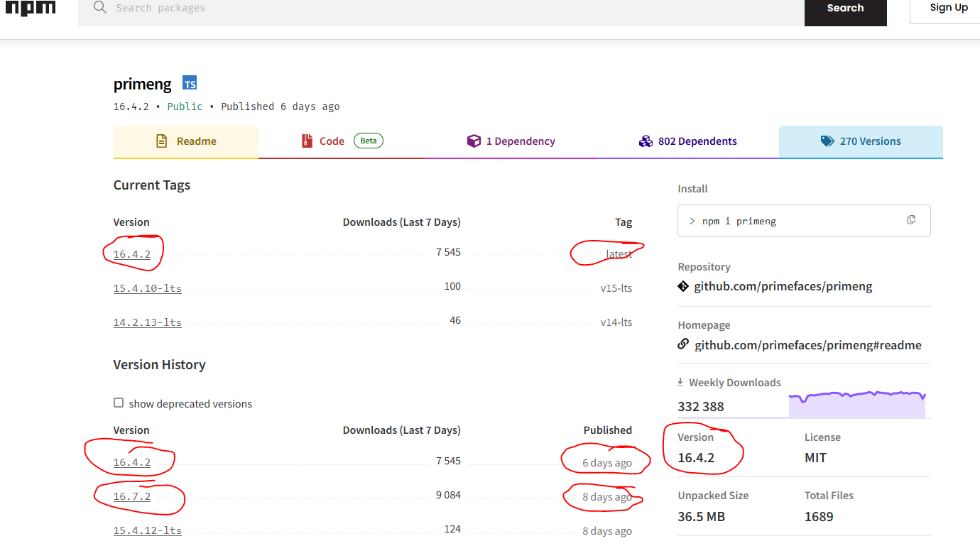
Task: Click the homepage chain link icon
Action: (683, 344)
